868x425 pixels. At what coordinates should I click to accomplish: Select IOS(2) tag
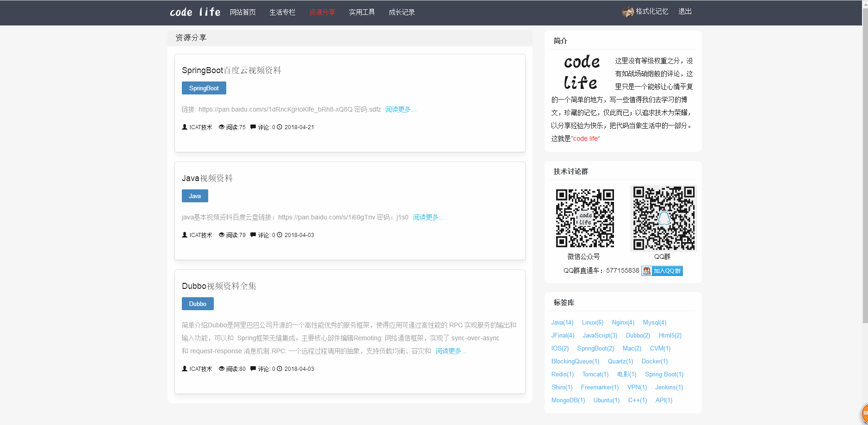(x=560, y=348)
